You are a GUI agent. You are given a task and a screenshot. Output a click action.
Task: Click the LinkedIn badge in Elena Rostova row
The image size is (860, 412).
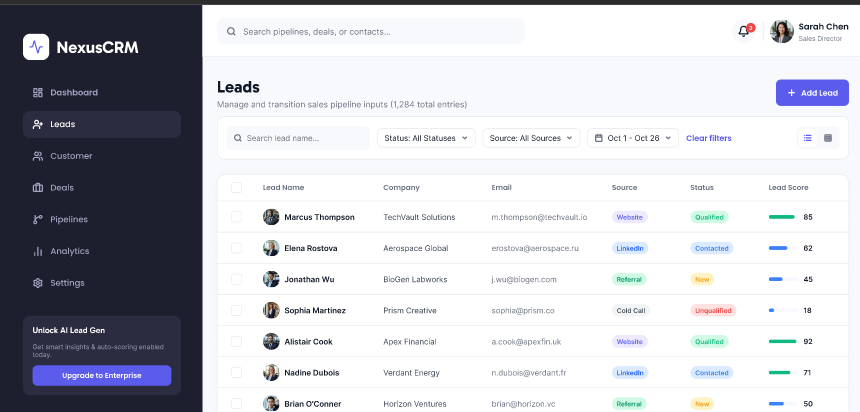click(x=630, y=248)
